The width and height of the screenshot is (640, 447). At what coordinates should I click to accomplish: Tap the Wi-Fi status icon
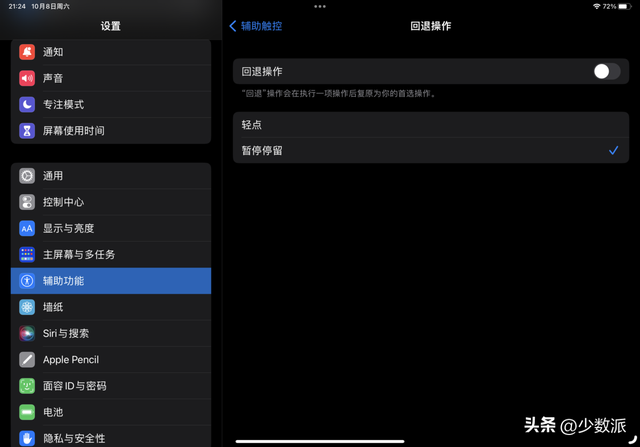pyautogui.click(x=596, y=7)
